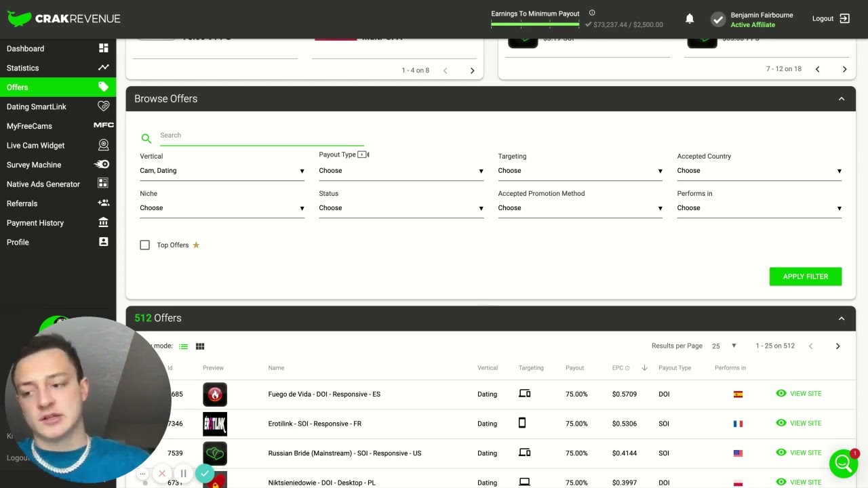Click the Survey Machine icon
The height and width of the screenshot is (488, 868).
pos(102,165)
